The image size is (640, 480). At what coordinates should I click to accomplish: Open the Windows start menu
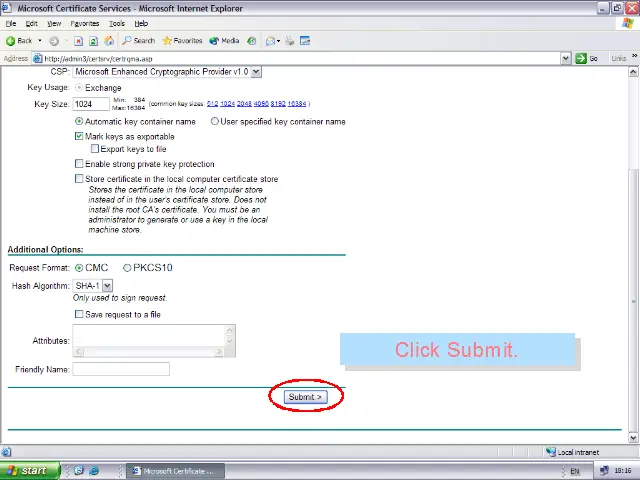[x=29, y=471]
